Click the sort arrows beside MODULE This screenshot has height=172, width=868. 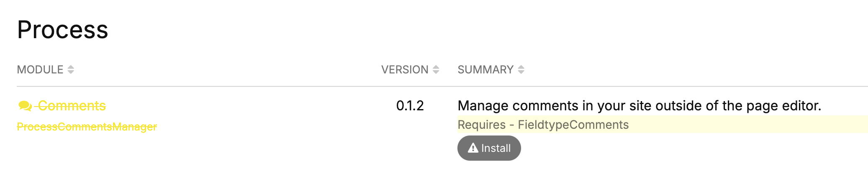pos(71,70)
